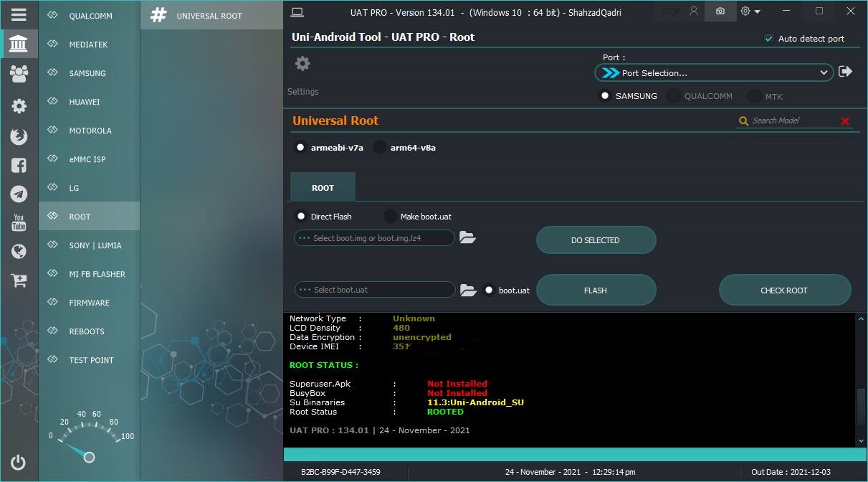
Task: Click the search magnifier icon
Action: 744,121
